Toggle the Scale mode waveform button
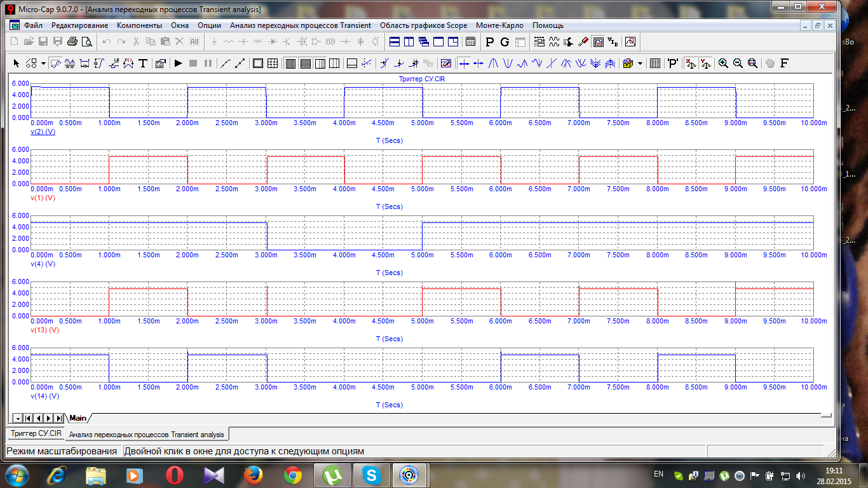This screenshot has width=868, height=488. [55, 63]
